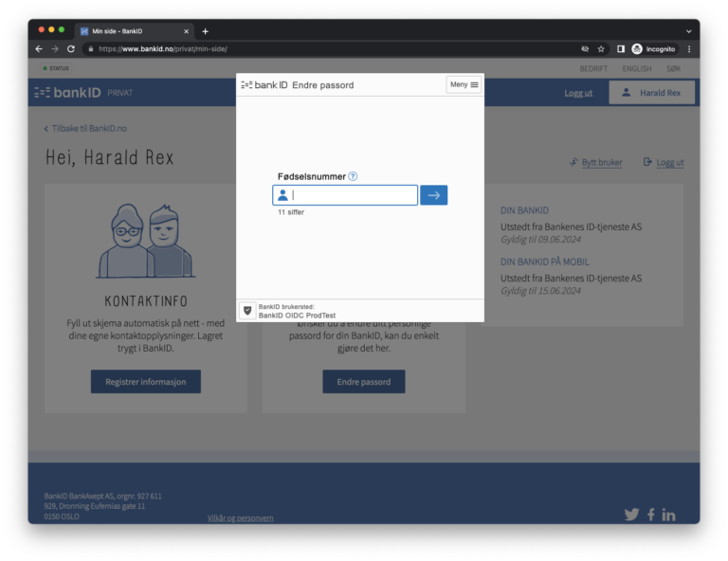Image resolution: width=728 pixels, height=561 pixels.
Task: Click the BankID OIDC ProdTest text
Action: tap(297, 316)
